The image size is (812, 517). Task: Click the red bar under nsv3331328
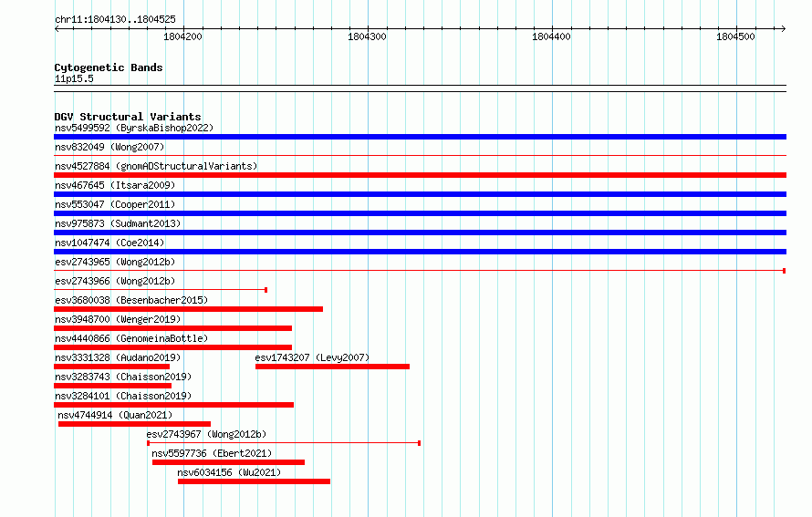pos(112,367)
